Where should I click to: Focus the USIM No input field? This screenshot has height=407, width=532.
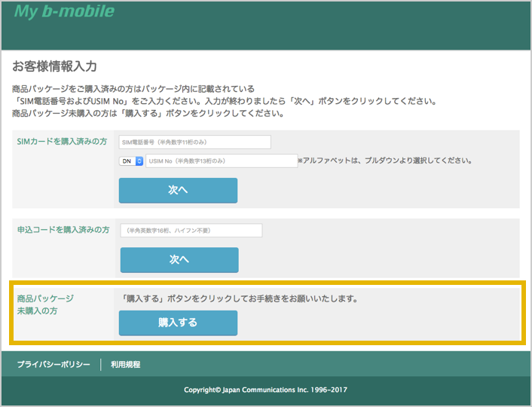[221, 161]
